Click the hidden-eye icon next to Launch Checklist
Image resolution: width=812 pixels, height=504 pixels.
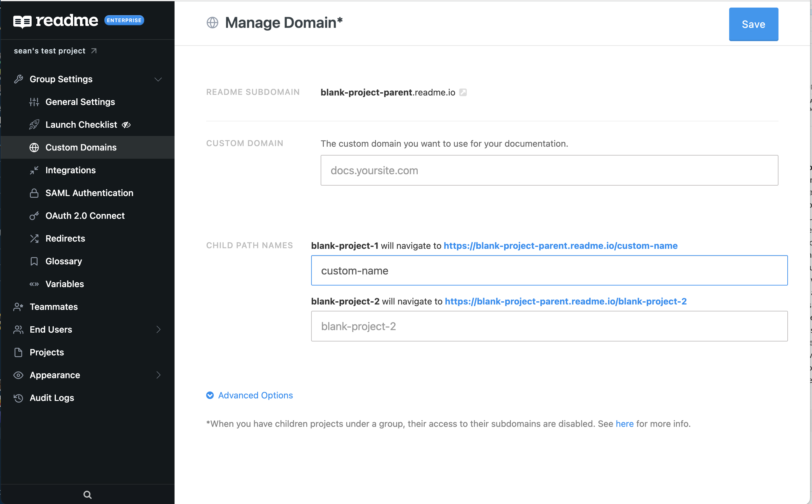126,125
